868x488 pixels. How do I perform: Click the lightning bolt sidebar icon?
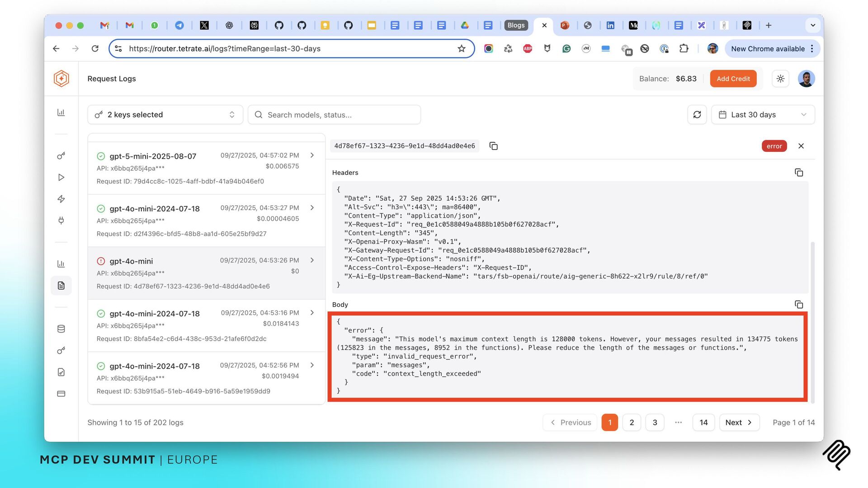pos(61,199)
